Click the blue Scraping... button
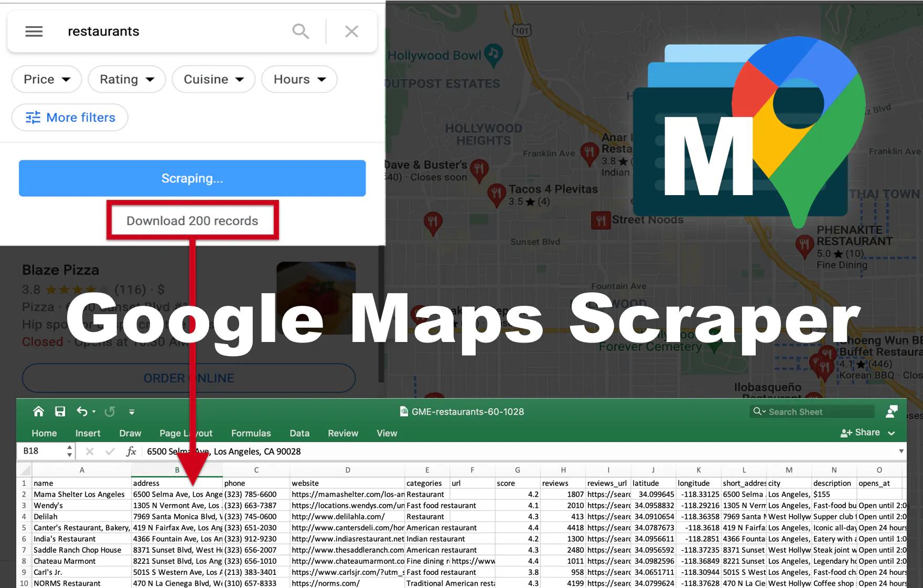This screenshot has width=923, height=588. pyautogui.click(x=192, y=178)
